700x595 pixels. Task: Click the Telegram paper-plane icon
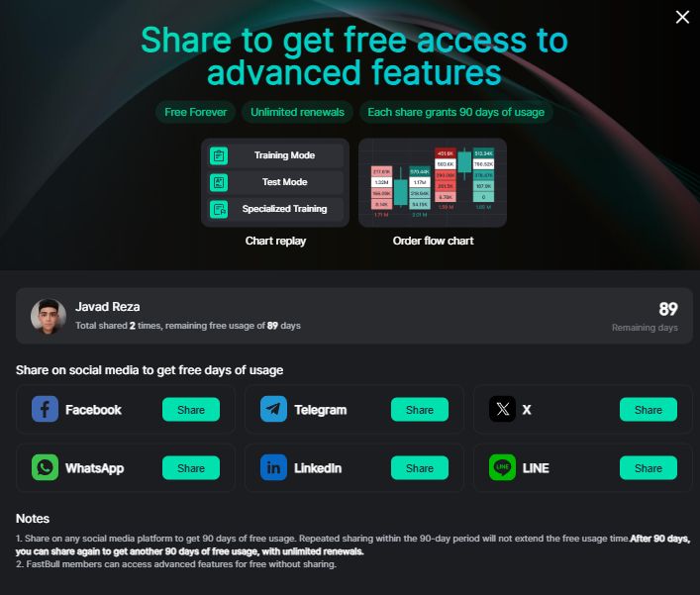pyautogui.click(x=273, y=409)
